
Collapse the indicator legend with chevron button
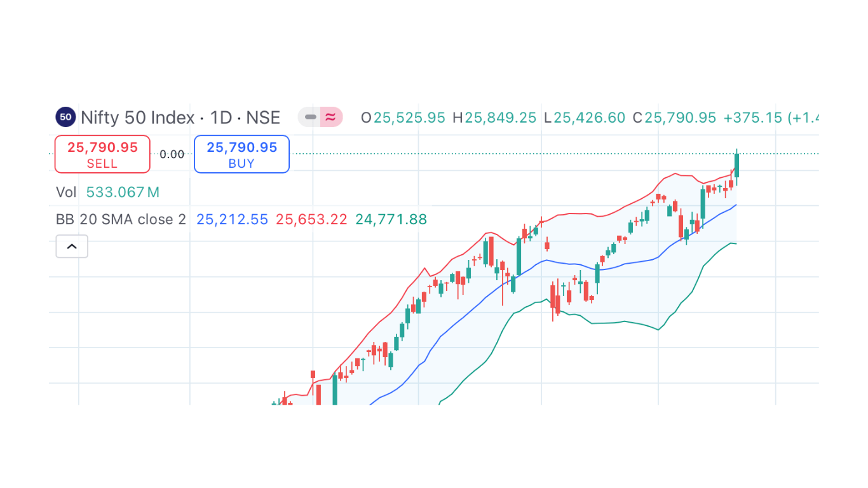click(72, 247)
